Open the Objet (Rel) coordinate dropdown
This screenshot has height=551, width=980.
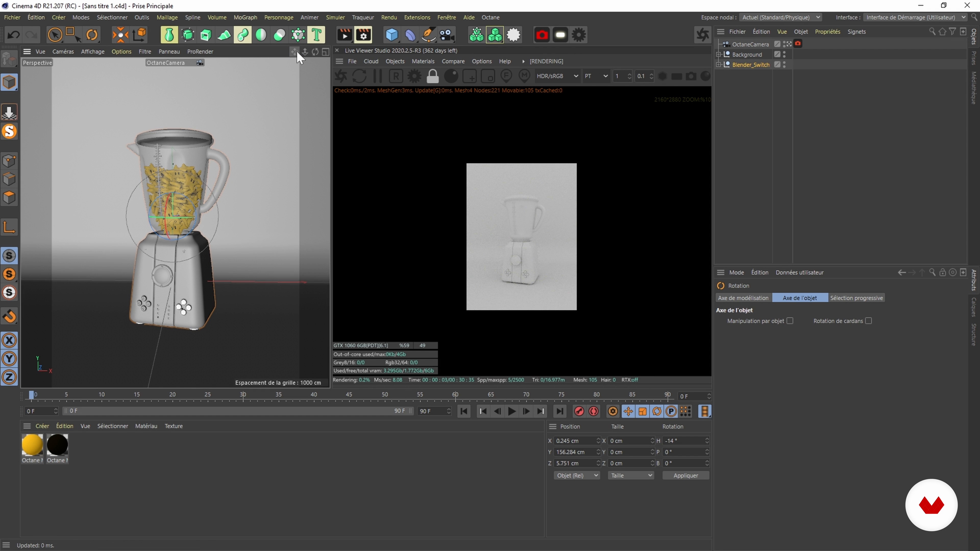(x=576, y=476)
